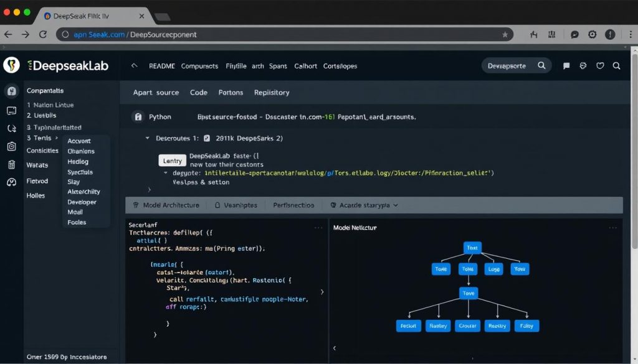Open 1 Nation Lintue sidebar item
Image resolution: width=638 pixels, height=364 pixels.
50,105
